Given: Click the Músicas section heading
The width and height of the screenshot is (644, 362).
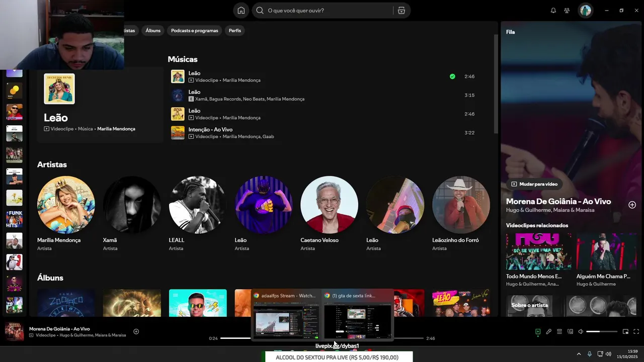Looking at the screenshot, I should coord(183,59).
